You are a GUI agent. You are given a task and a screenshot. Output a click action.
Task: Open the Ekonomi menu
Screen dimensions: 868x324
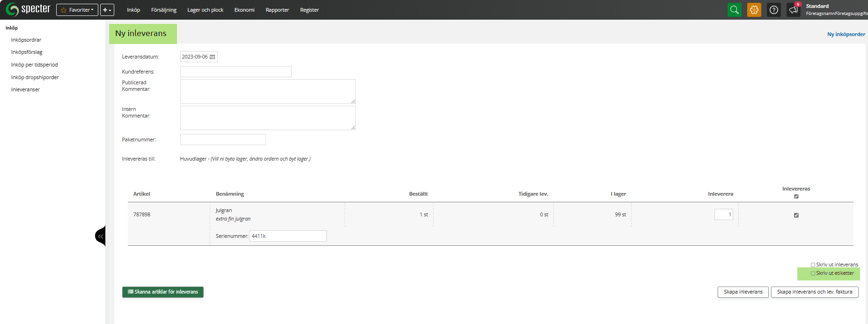[244, 10]
